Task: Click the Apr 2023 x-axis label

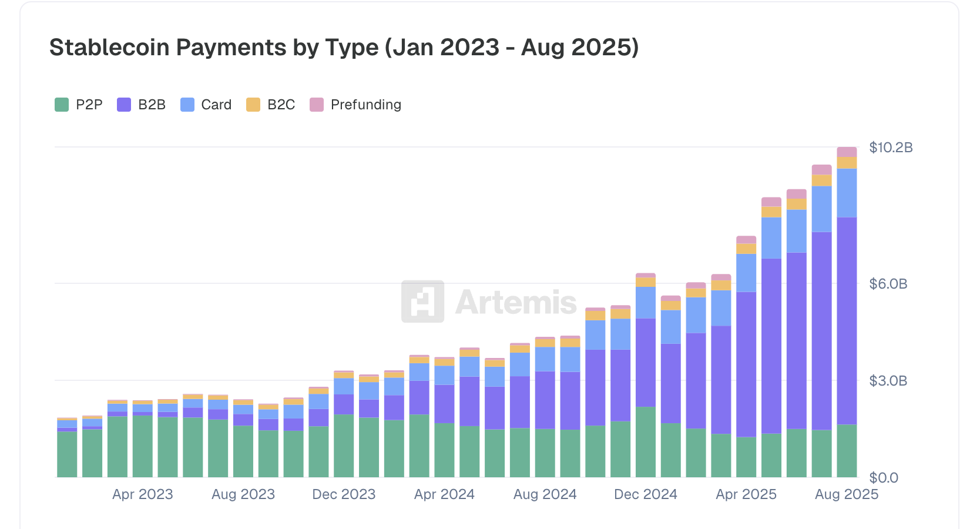Action: pos(143,494)
